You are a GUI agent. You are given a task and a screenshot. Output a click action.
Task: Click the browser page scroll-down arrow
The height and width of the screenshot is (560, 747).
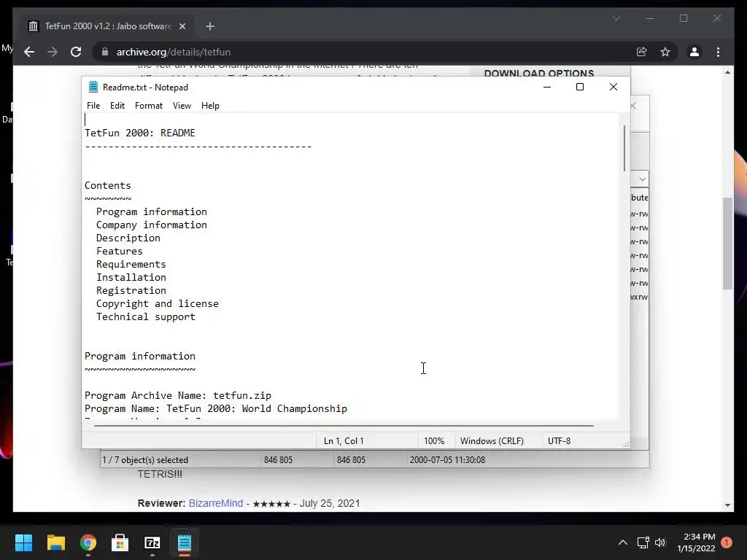click(727, 505)
